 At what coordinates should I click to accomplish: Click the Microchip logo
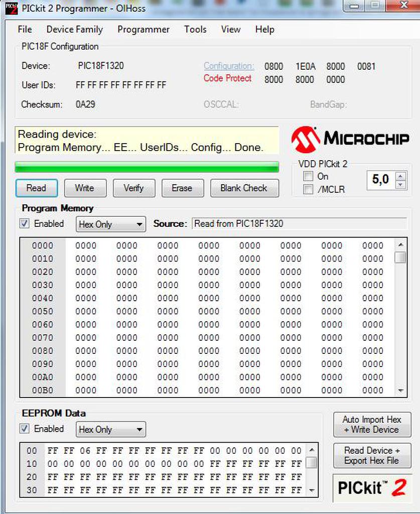click(350, 140)
